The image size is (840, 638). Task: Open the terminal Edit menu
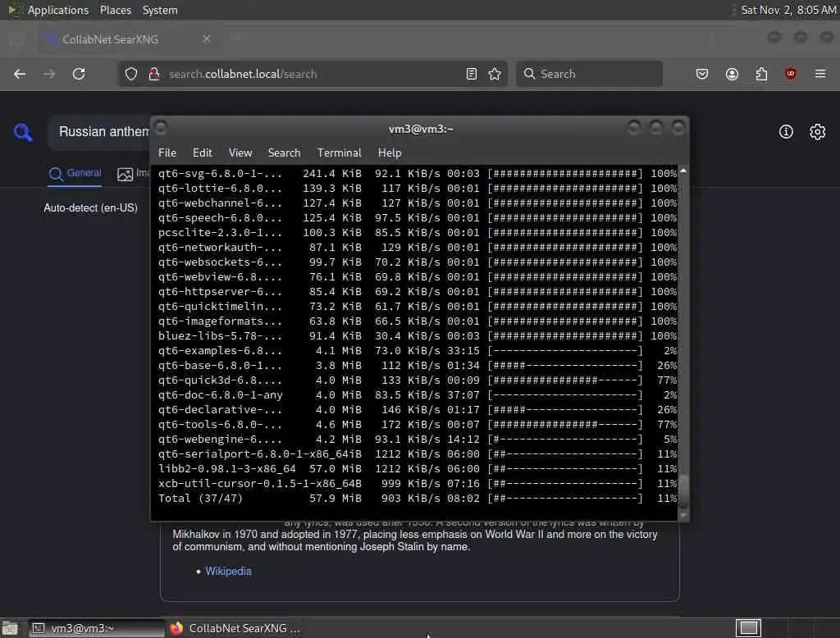[x=202, y=153]
